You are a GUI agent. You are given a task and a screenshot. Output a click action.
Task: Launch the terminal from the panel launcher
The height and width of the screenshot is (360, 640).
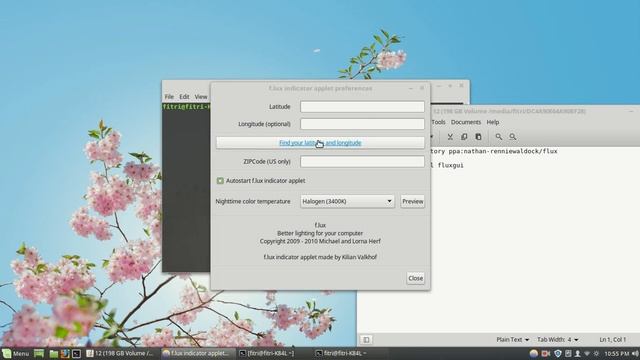pos(76,353)
